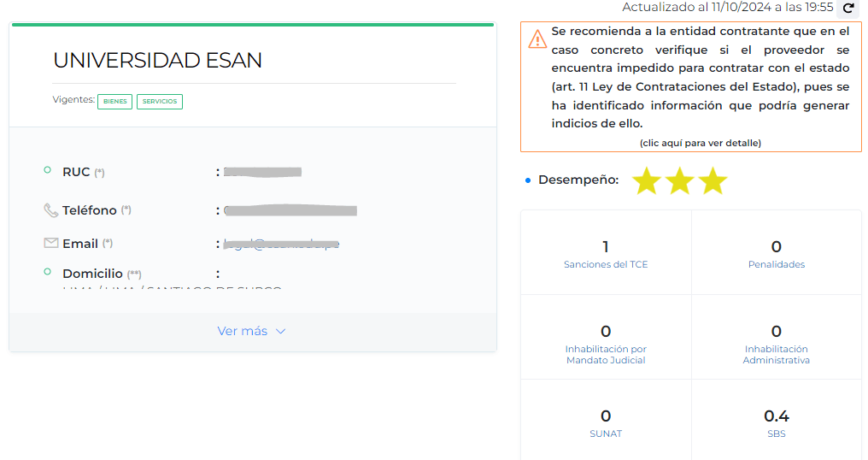Open SUNAT
Screen dimensions: 868x460
tap(606, 434)
